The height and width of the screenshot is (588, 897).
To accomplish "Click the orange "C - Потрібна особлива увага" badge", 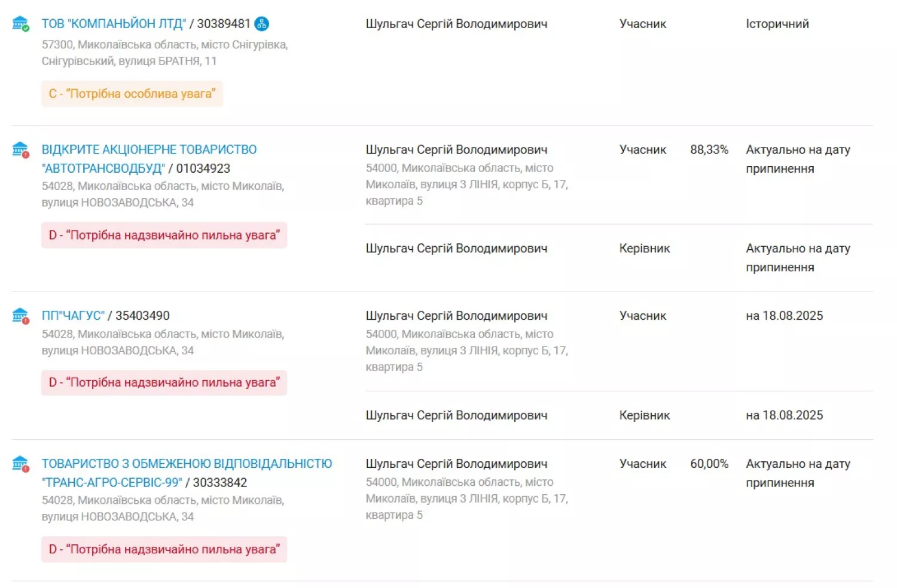I will pyautogui.click(x=132, y=94).
